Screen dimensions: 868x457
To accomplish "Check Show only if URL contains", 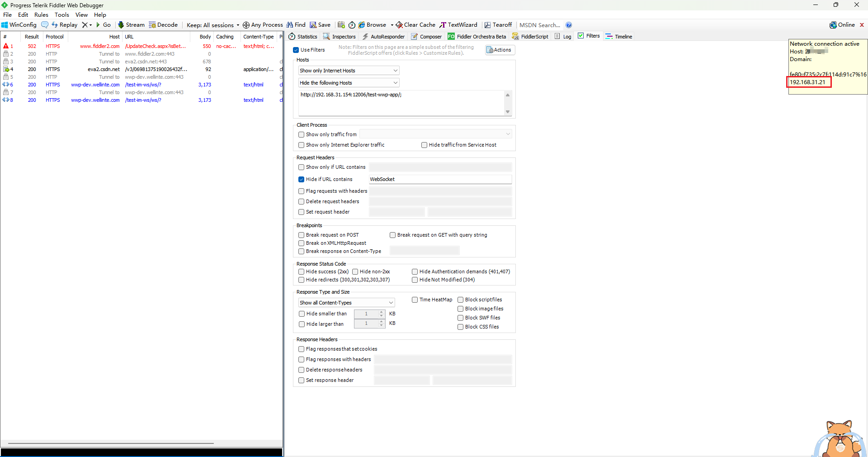I will [x=301, y=167].
